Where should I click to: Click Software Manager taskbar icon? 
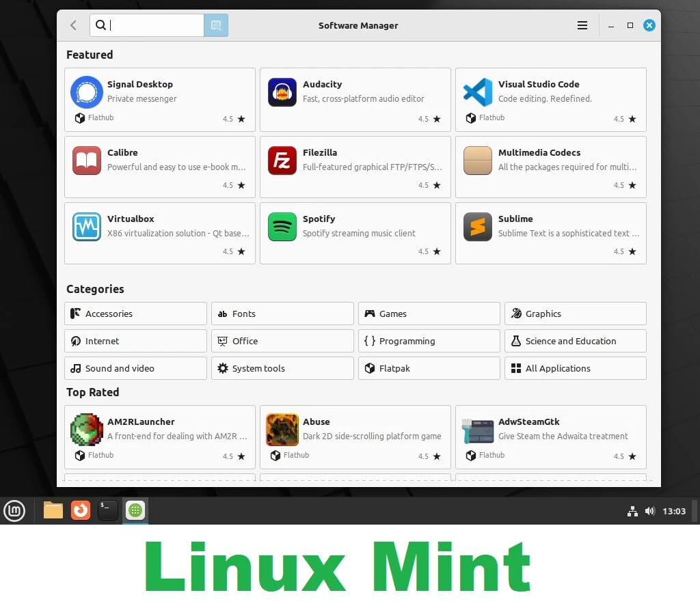click(135, 510)
